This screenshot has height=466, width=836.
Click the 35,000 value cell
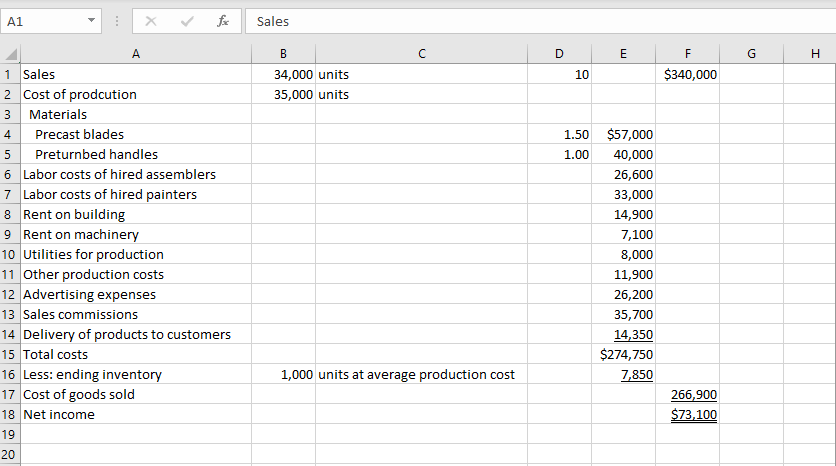pos(283,94)
